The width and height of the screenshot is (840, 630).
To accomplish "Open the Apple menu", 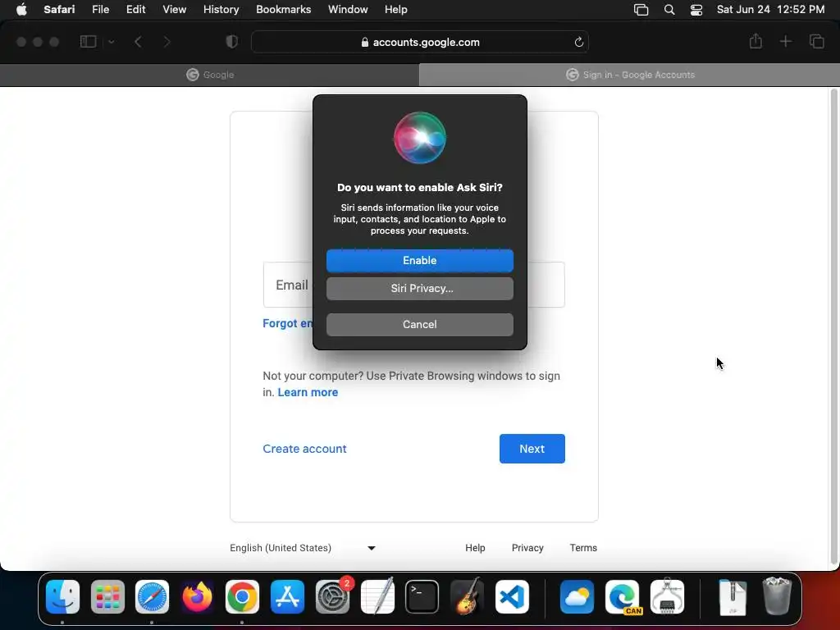I will [x=21, y=10].
